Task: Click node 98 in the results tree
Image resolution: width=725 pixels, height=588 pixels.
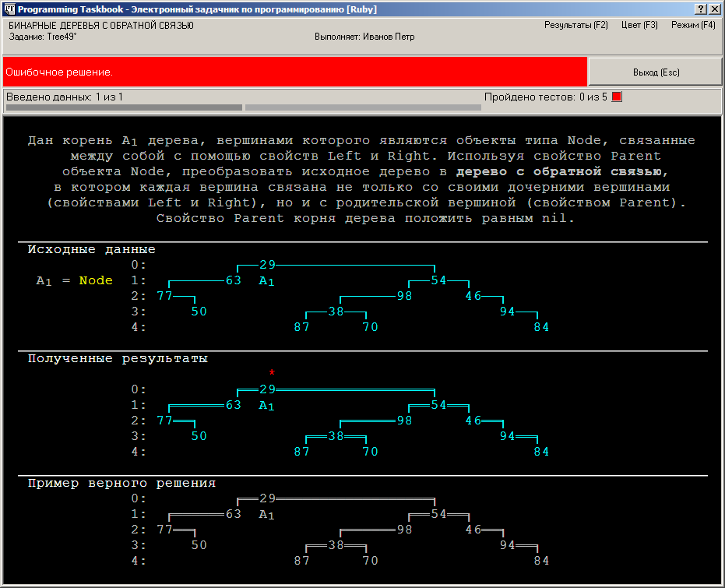Action: [404, 421]
